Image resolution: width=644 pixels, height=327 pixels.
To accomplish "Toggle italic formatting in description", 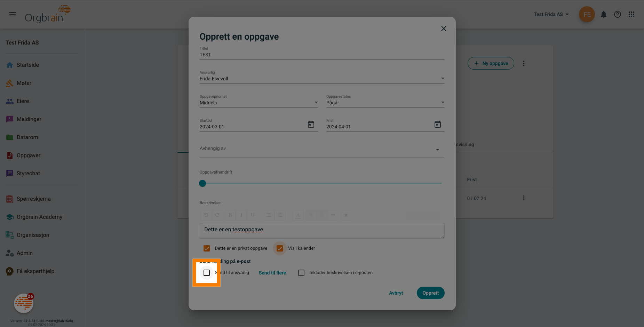I will pos(241,215).
